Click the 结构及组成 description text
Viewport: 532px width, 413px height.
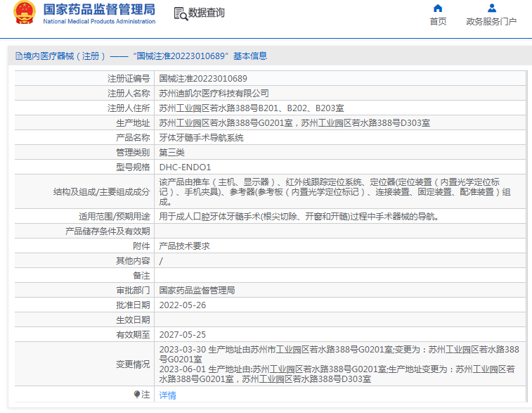[335, 192]
